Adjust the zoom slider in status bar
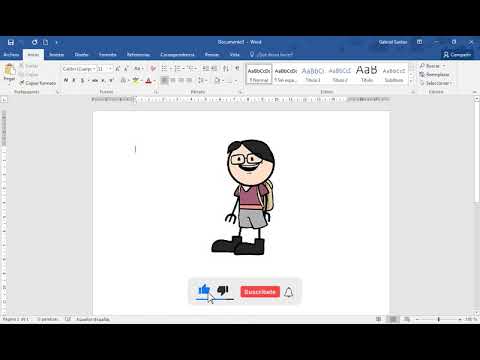The width and height of the screenshot is (480, 360). tap(439, 319)
